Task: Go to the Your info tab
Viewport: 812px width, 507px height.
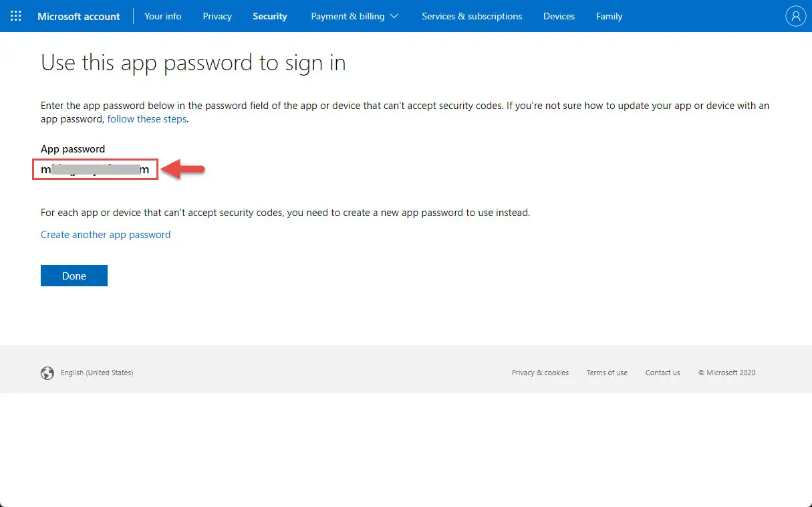Action: [x=163, y=16]
